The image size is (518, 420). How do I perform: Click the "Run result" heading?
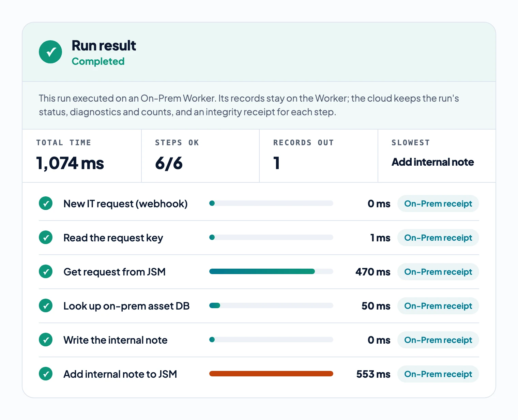[104, 45]
